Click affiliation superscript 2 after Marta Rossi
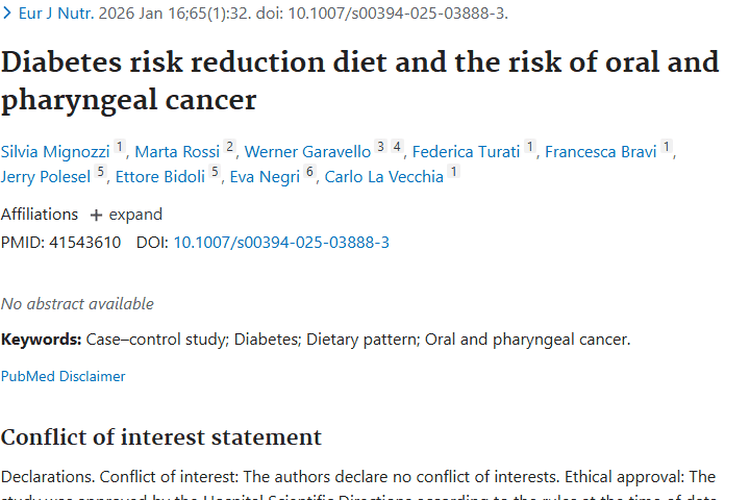 click(230, 147)
